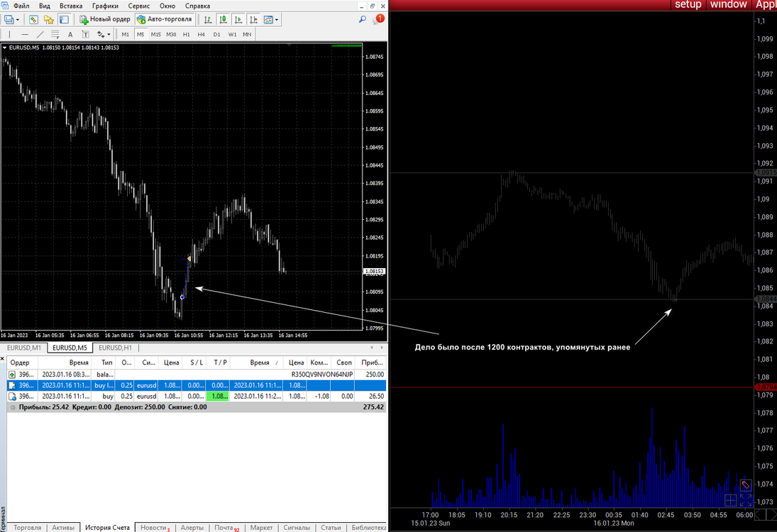The width and height of the screenshot is (777, 532).
Task: Select the text label tool (T)
Action: point(85,34)
